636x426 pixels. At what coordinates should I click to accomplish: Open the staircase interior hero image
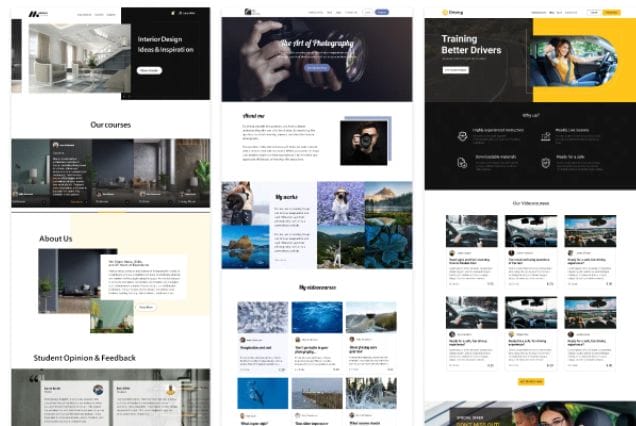80,58
